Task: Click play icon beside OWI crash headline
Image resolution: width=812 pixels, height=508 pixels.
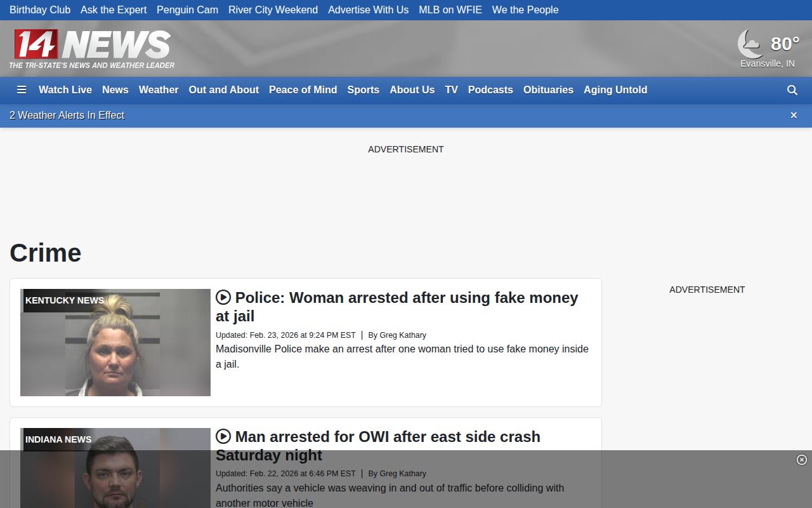Action: (223, 436)
